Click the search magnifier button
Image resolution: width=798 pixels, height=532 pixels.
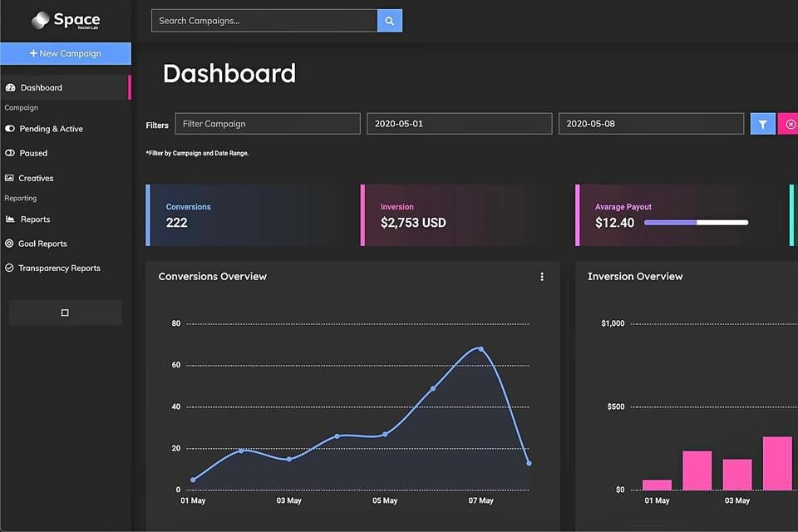[389, 21]
